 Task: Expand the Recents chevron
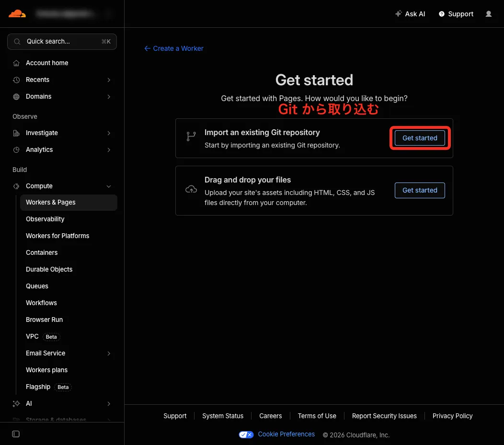click(109, 80)
